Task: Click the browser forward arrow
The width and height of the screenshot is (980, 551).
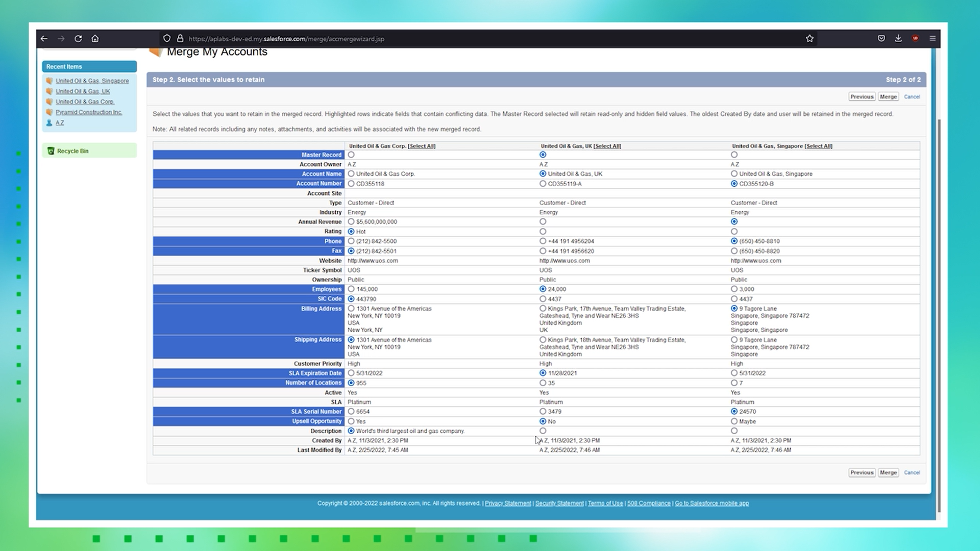Action: click(x=61, y=39)
